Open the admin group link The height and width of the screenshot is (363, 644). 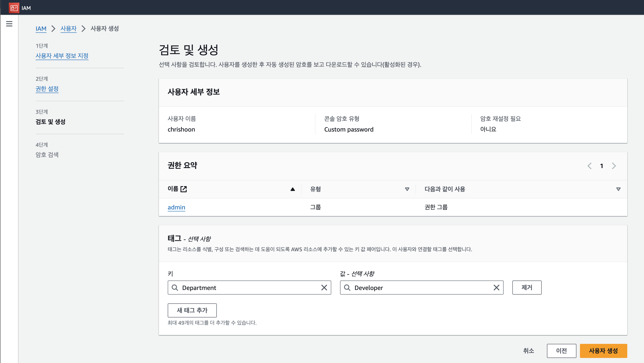pyautogui.click(x=176, y=207)
